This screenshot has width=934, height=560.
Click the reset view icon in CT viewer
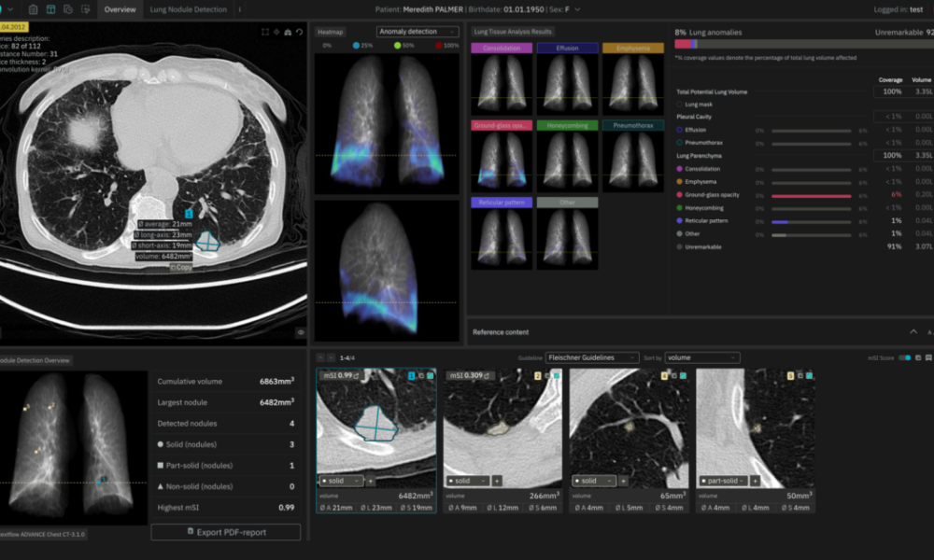pyautogui.click(x=300, y=32)
